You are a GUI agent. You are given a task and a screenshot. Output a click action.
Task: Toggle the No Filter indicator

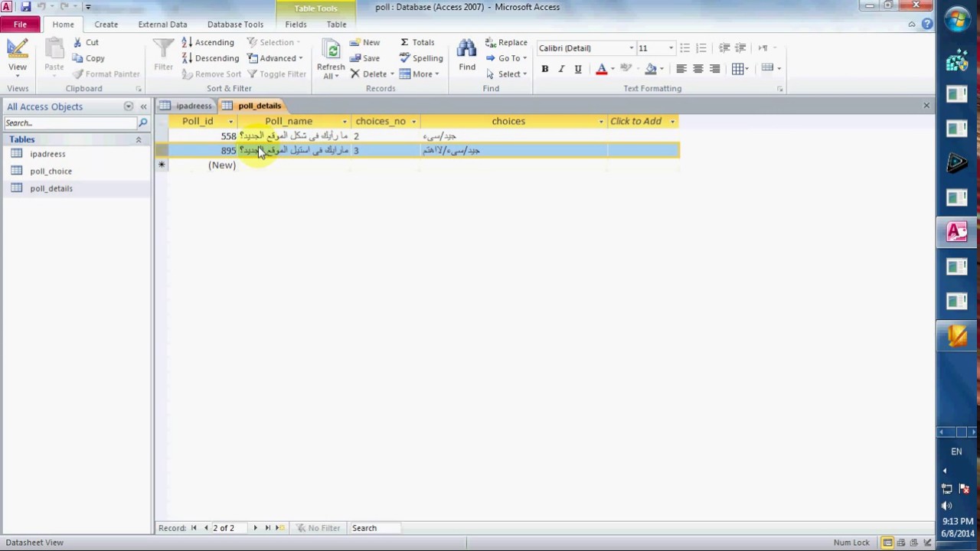coord(318,528)
